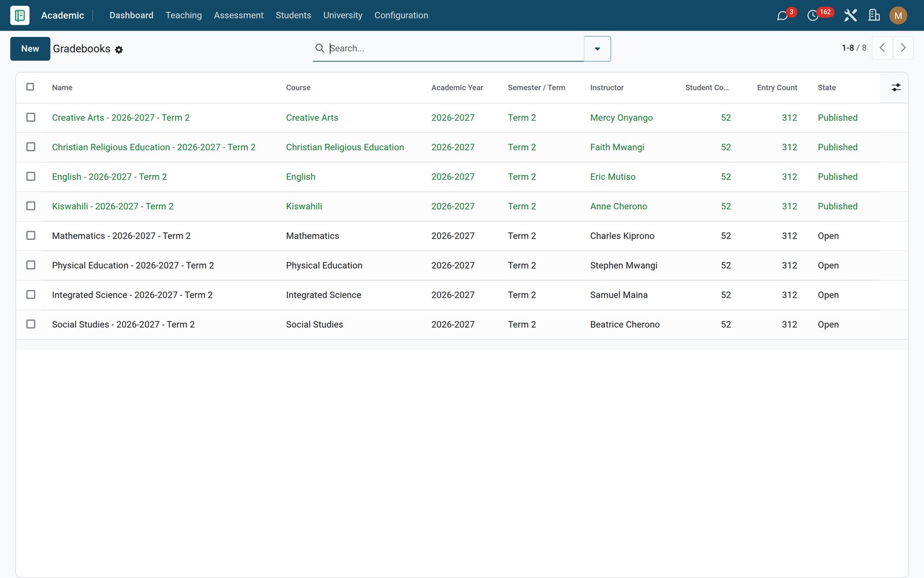Image resolution: width=924 pixels, height=578 pixels.
Task: Open the debug tools wrench icon
Action: tap(850, 16)
